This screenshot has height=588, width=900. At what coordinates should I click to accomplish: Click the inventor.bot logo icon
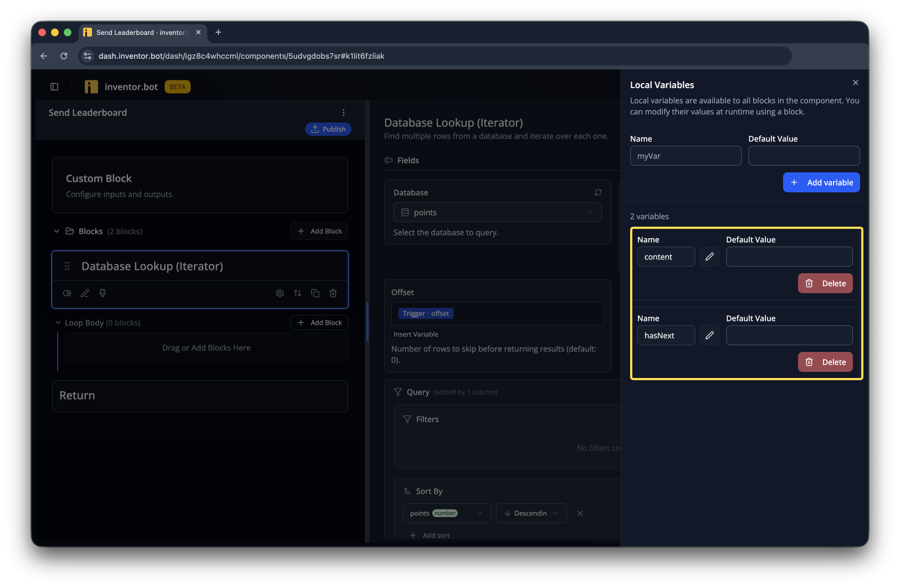(91, 86)
